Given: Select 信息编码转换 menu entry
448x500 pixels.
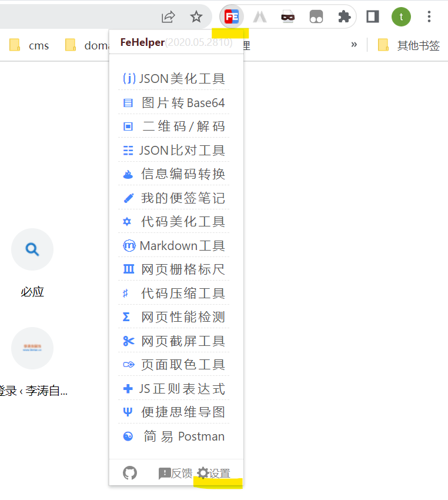Looking at the screenshot, I should point(173,174).
